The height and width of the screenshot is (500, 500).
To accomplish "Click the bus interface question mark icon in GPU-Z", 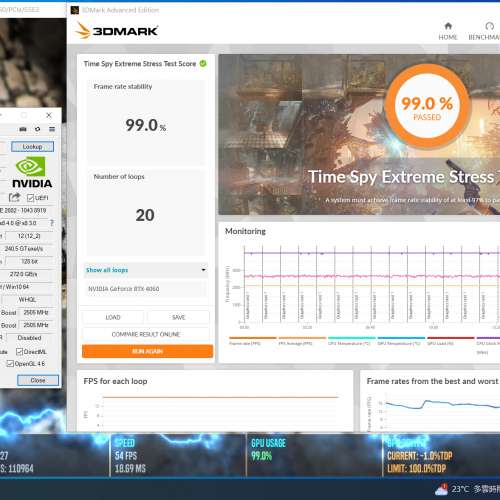I will point(52,223).
